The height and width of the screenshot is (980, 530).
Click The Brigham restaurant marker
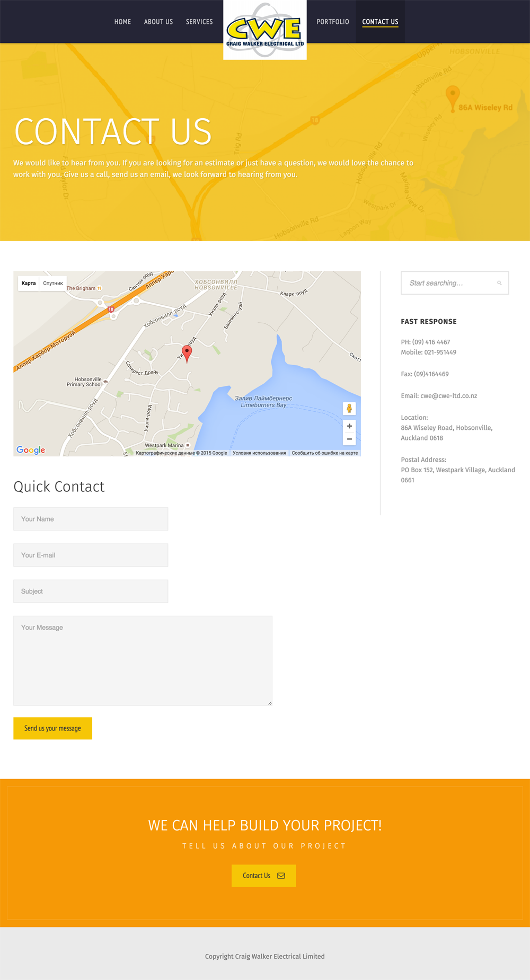click(99, 288)
